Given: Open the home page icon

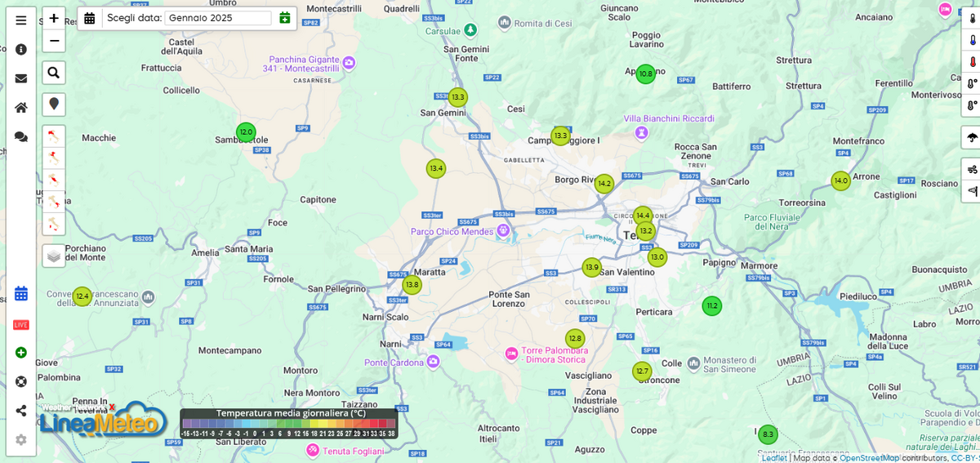Looking at the screenshot, I should point(21,107).
